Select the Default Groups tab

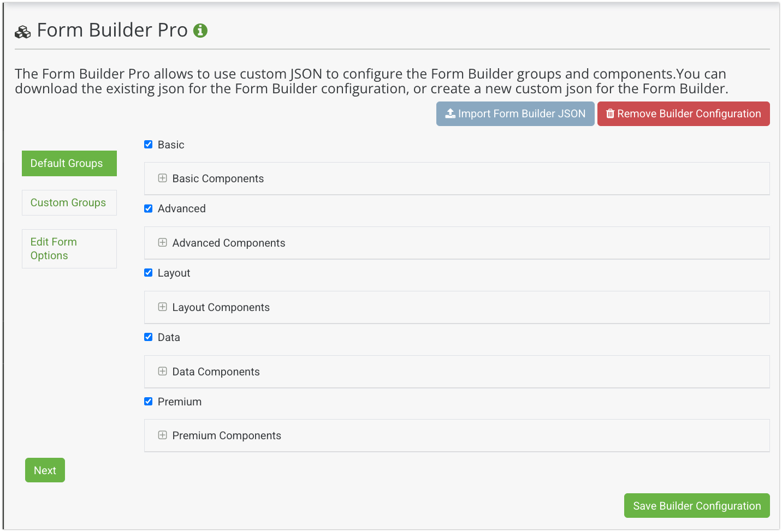[x=69, y=163]
